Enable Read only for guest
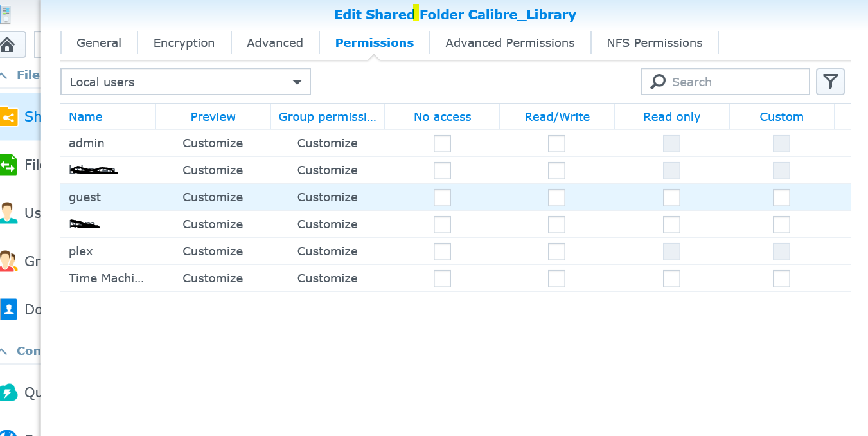868x436 pixels. coord(671,197)
